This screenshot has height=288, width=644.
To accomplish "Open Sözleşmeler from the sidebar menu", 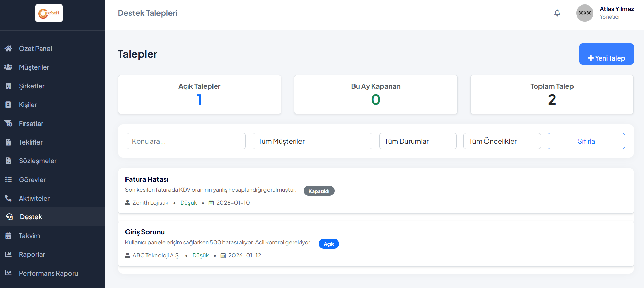I will pos(37,161).
